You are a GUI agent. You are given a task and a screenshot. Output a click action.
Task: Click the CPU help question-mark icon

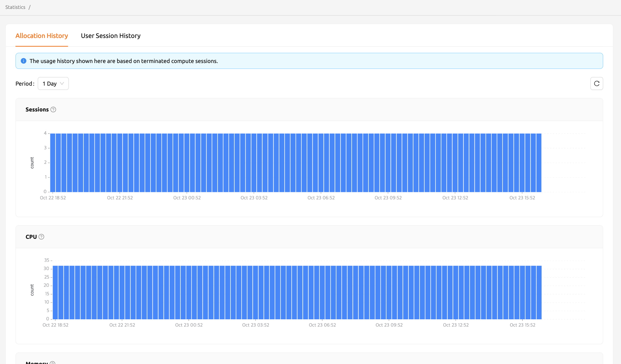[x=41, y=237]
